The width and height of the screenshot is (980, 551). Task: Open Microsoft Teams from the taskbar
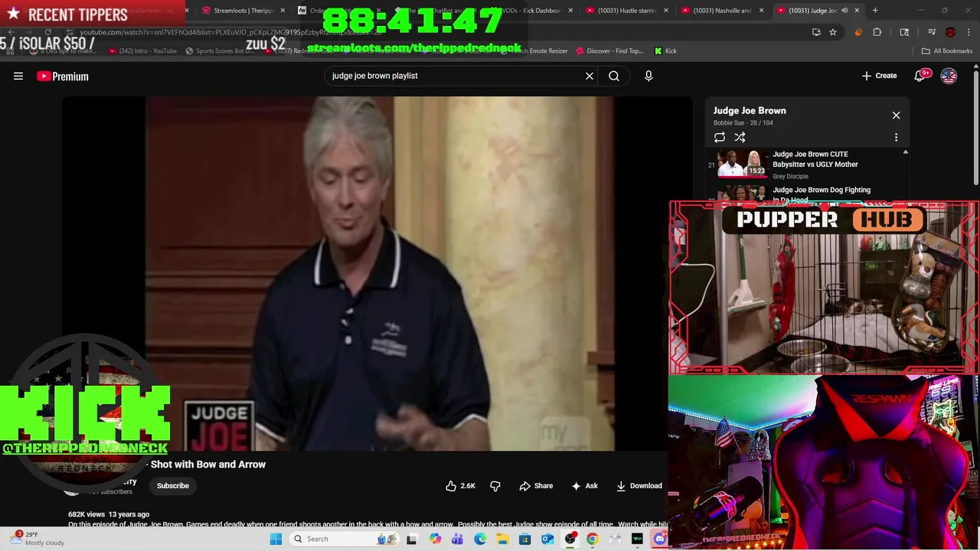tap(457, 539)
